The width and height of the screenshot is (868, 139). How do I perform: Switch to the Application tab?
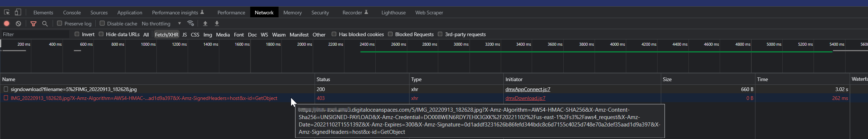[130, 13]
